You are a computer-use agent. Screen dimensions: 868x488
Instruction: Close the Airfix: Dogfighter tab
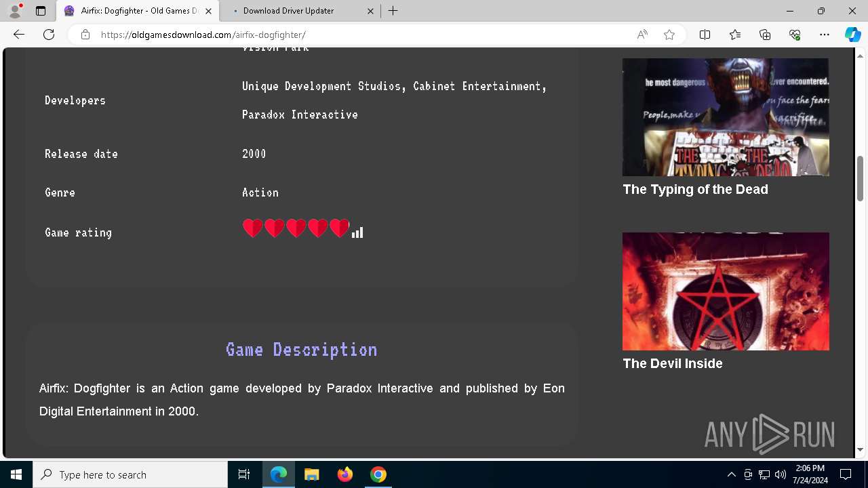208,11
